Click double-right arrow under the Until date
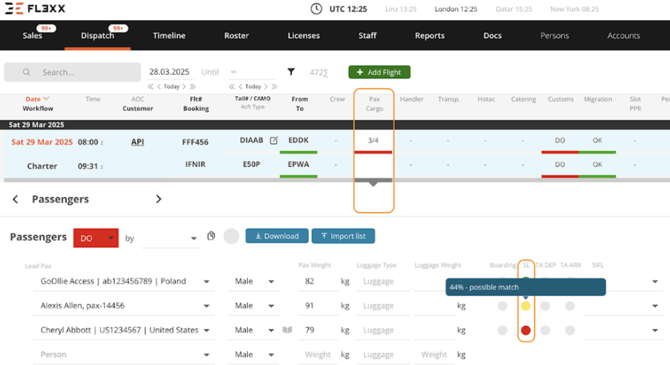 274,86
